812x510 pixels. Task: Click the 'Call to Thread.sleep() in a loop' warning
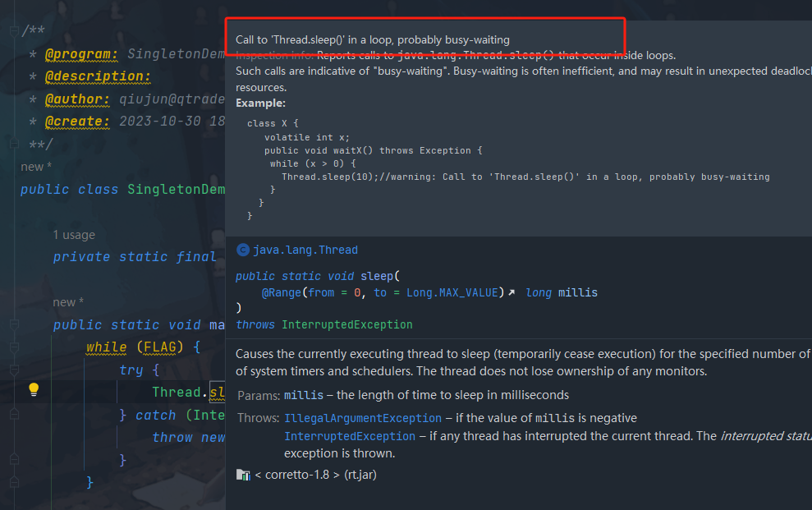tap(373, 40)
